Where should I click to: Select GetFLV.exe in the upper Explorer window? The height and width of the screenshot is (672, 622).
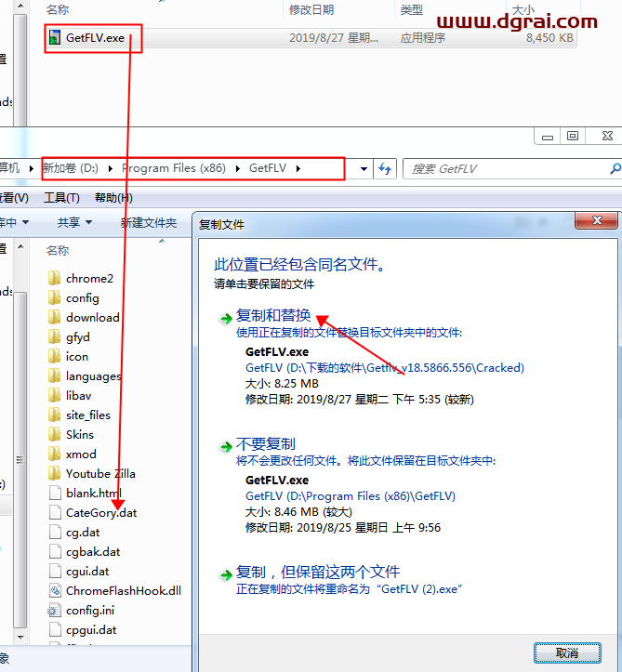95,38
